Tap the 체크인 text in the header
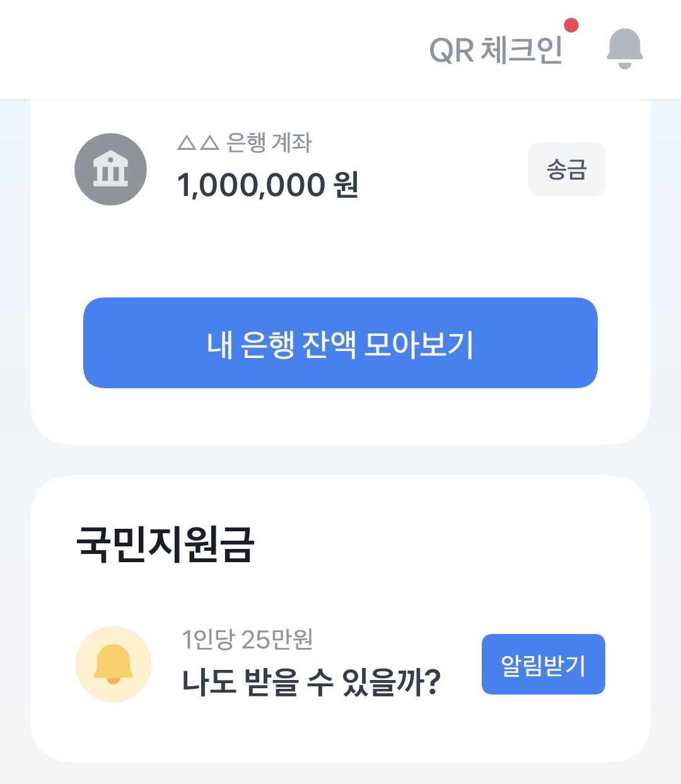 click(521, 50)
